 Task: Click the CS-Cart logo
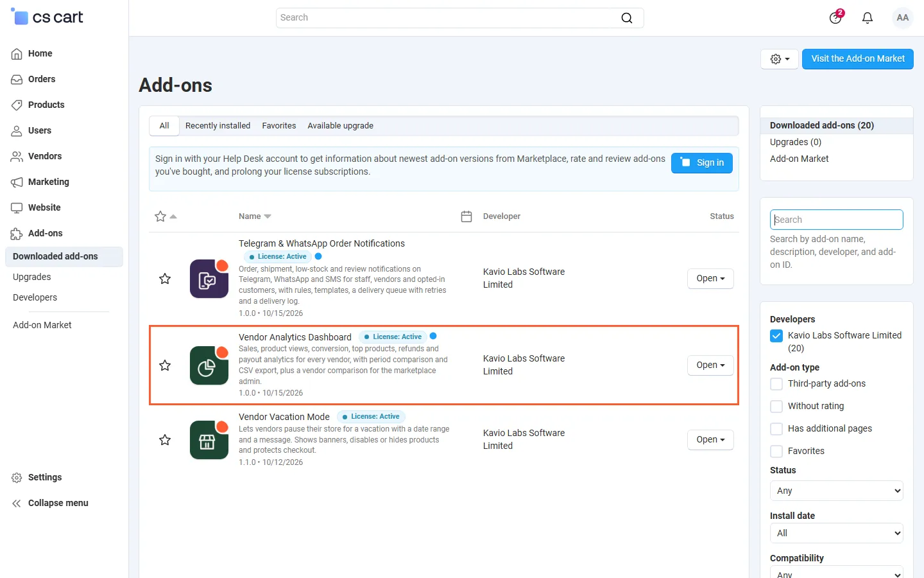[x=47, y=17]
